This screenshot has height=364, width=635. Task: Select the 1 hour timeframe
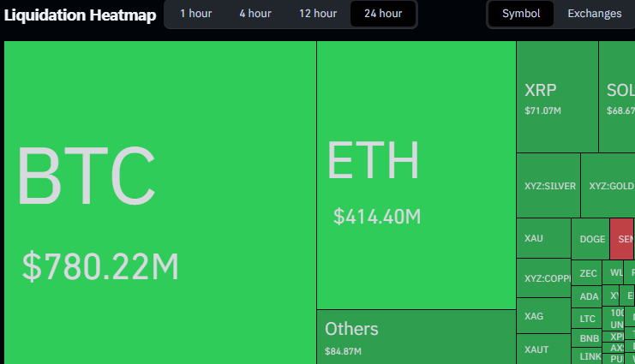(195, 14)
